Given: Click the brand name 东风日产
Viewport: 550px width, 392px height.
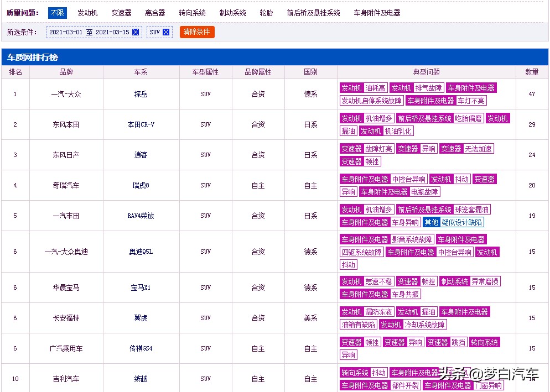Looking at the screenshot, I should click(x=66, y=155).
